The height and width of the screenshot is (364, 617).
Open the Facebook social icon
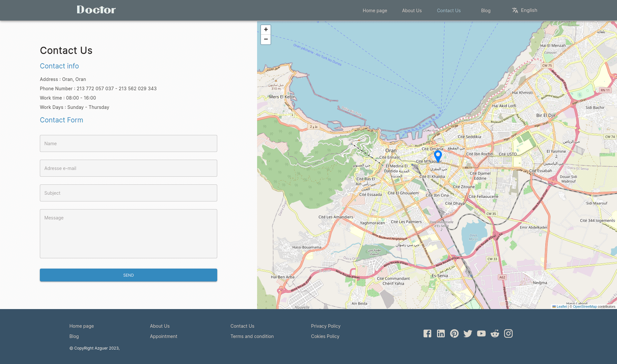(427, 333)
